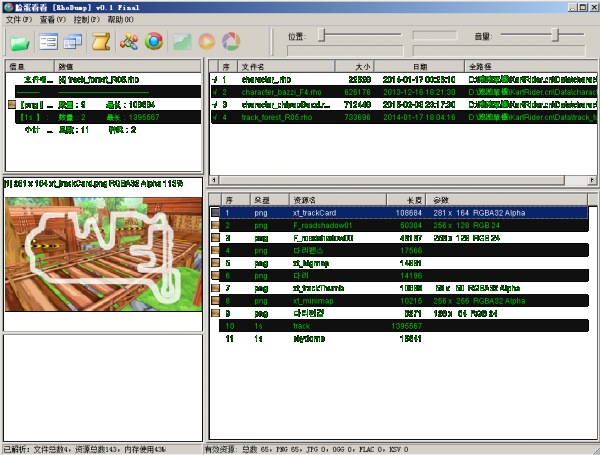Click the track_forest_R05.rho info value
The height and width of the screenshot is (455, 600).
coord(99,80)
